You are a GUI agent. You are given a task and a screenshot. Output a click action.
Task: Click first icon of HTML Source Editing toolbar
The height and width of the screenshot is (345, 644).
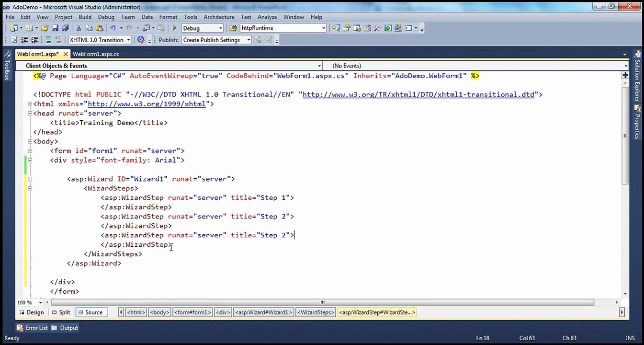pyautogui.click(x=13, y=40)
